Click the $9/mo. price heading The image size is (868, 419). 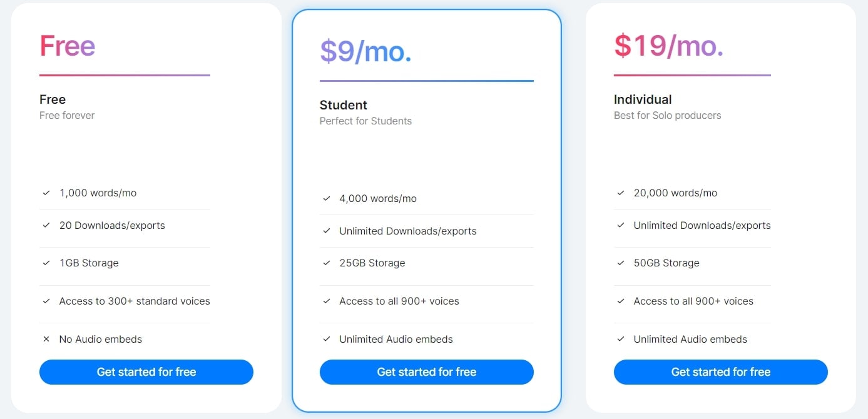(x=365, y=52)
